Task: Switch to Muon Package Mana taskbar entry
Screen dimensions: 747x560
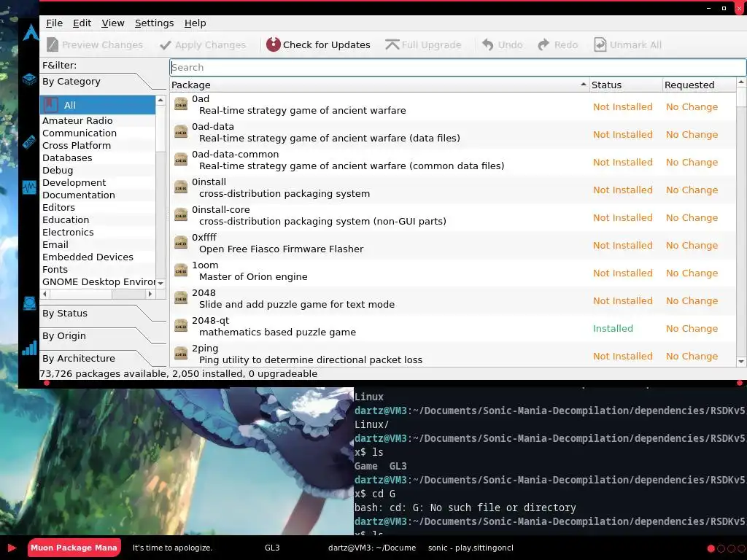Action: [74, 548]
